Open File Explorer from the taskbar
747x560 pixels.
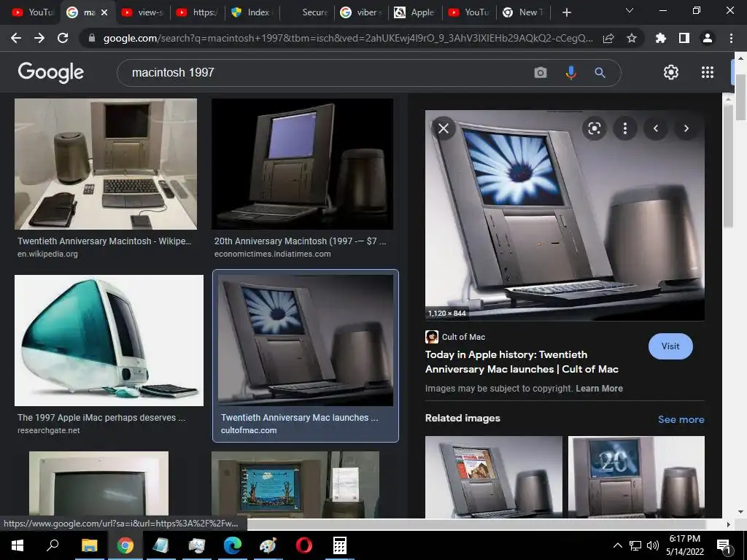tap(89, 545)
